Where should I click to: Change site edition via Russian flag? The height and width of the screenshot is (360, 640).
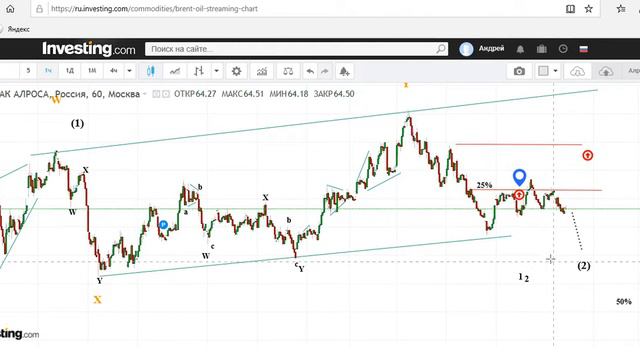click(584, 49)
